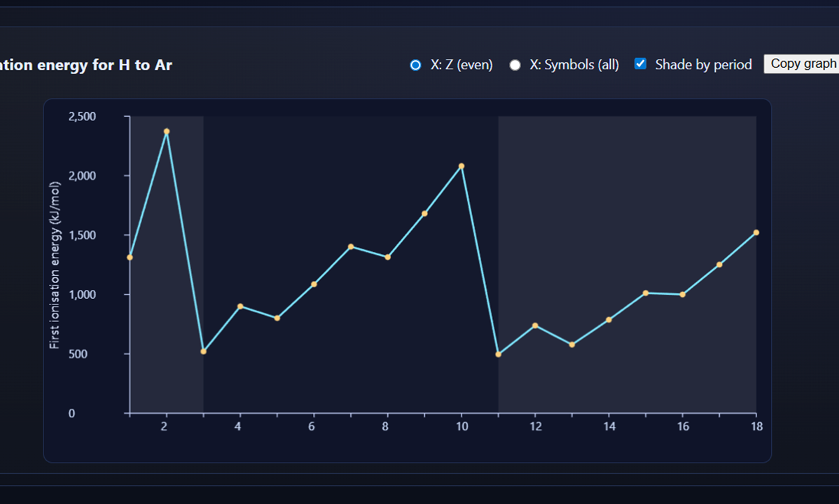Select the helium peak data point at Z=2
Viewport: 839px width, 504px height.
(x=167, y=131)
